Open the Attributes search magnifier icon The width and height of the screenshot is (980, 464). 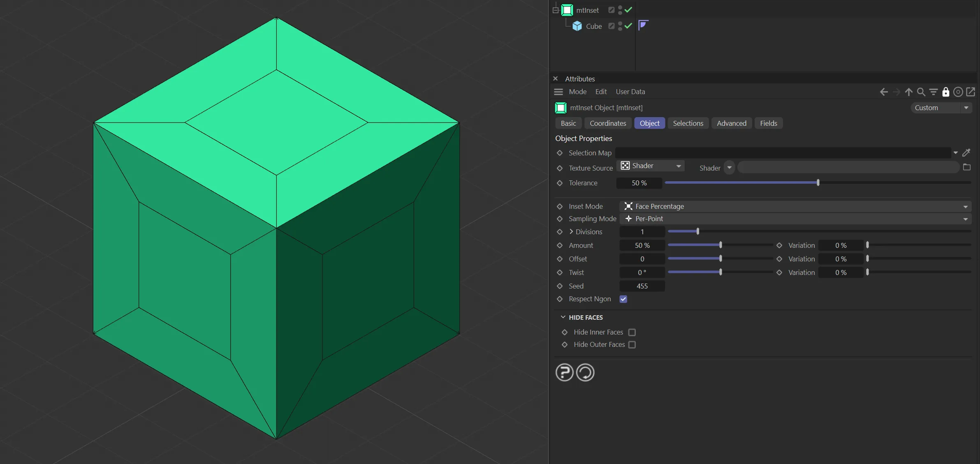(x=921, y=92)
